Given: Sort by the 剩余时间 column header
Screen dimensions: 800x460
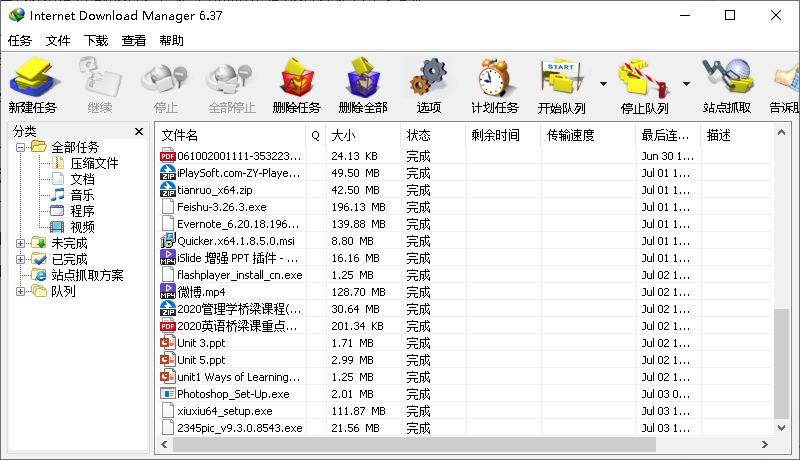Looking at the screenshot, I should coord(503,135).
